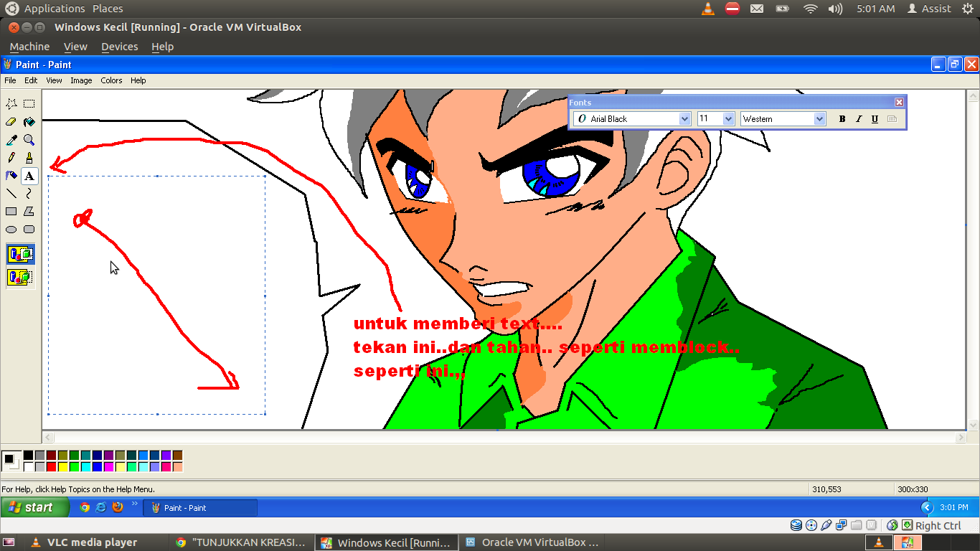Open Paint File menu
The image size is (980, 551).
pos(10,80)
